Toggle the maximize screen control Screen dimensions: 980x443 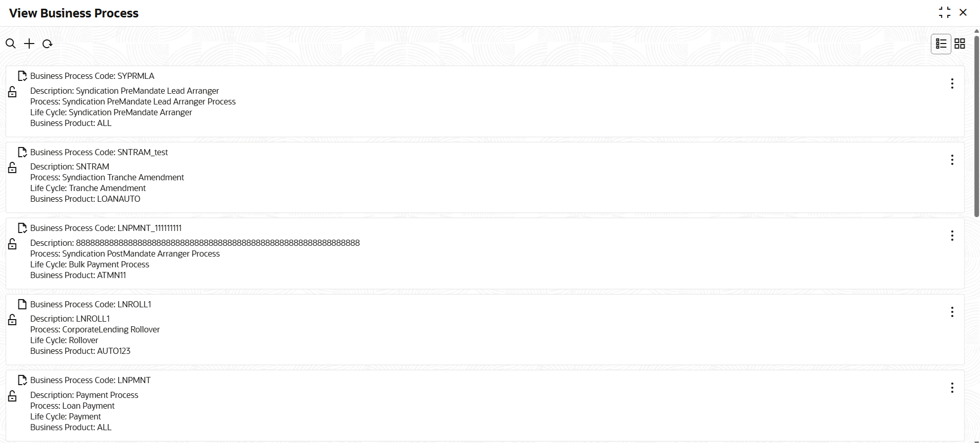point(945,12)
